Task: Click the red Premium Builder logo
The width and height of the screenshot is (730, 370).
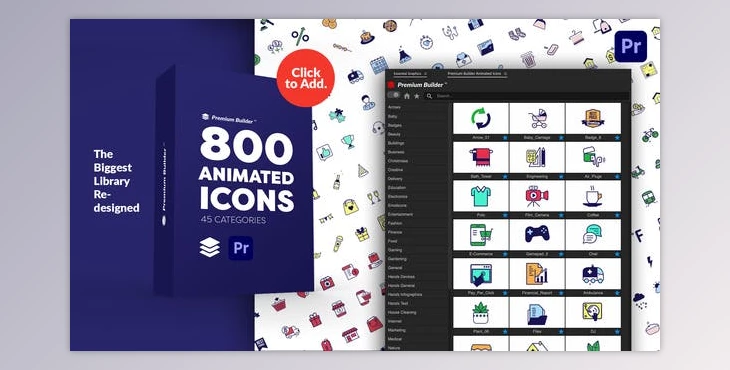Action: tap(391, 85)
